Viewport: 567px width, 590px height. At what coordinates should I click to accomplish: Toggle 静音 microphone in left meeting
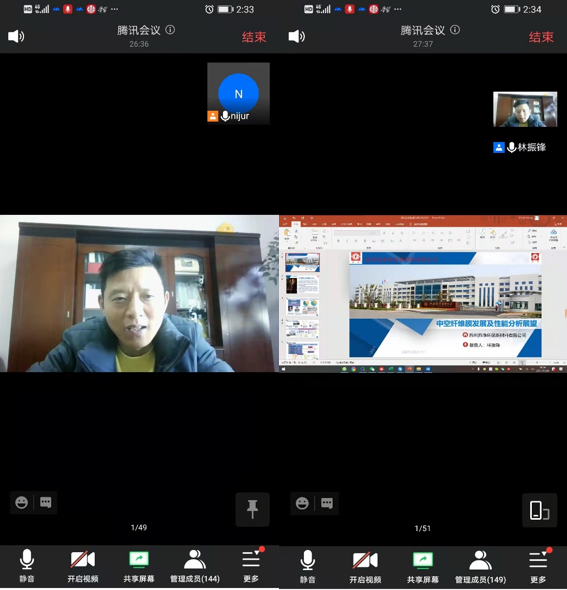(27, 566)
